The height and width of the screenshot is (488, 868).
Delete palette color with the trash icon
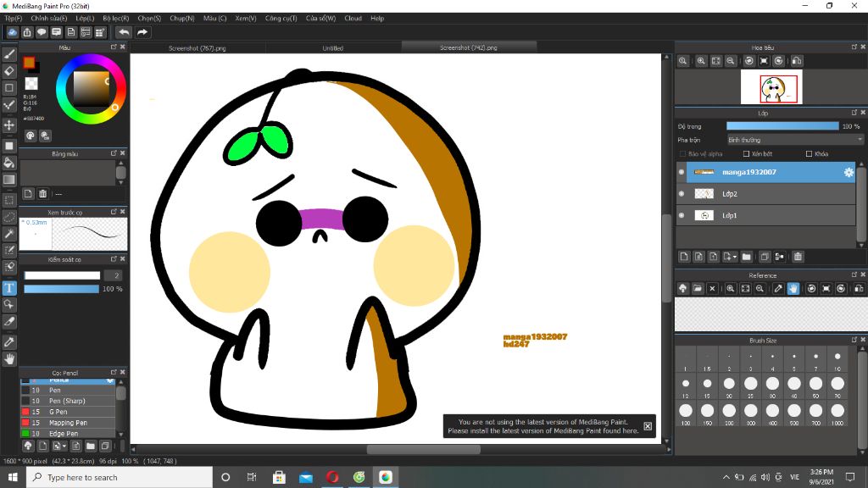42,194
